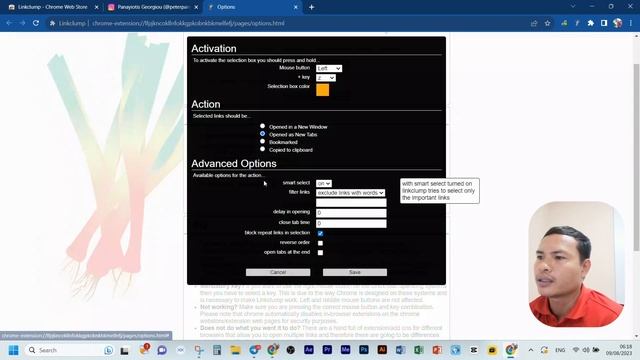Viewport: 640px width, 360px height.
Task: Launch CapCut from taskbar
Action: pos(474,350)
